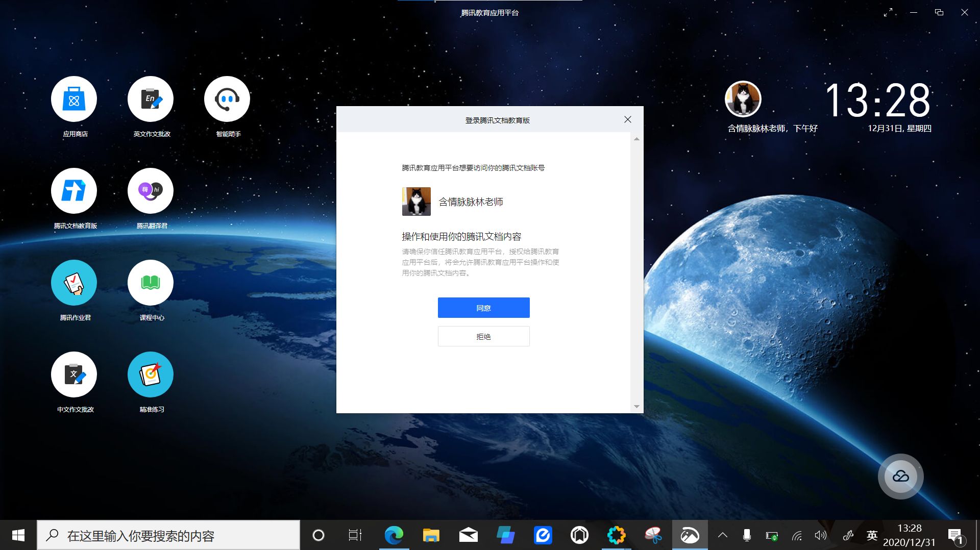Open the 应用商店 app store icon

click(x=74, y=99)
